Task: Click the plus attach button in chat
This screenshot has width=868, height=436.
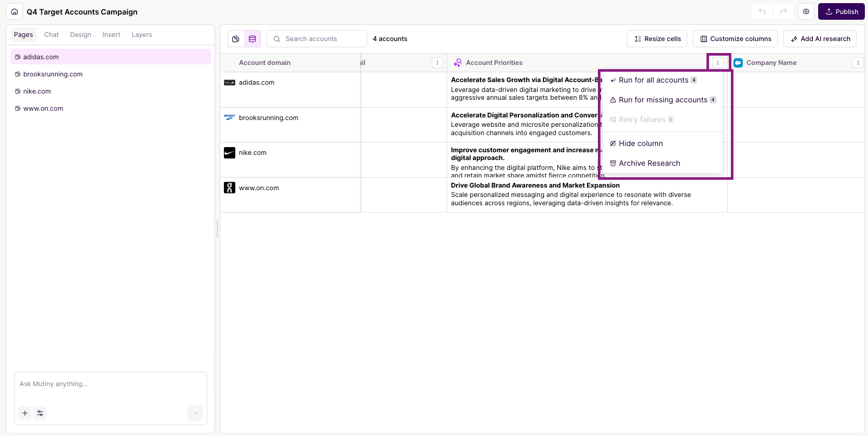Action: (25, 413)
